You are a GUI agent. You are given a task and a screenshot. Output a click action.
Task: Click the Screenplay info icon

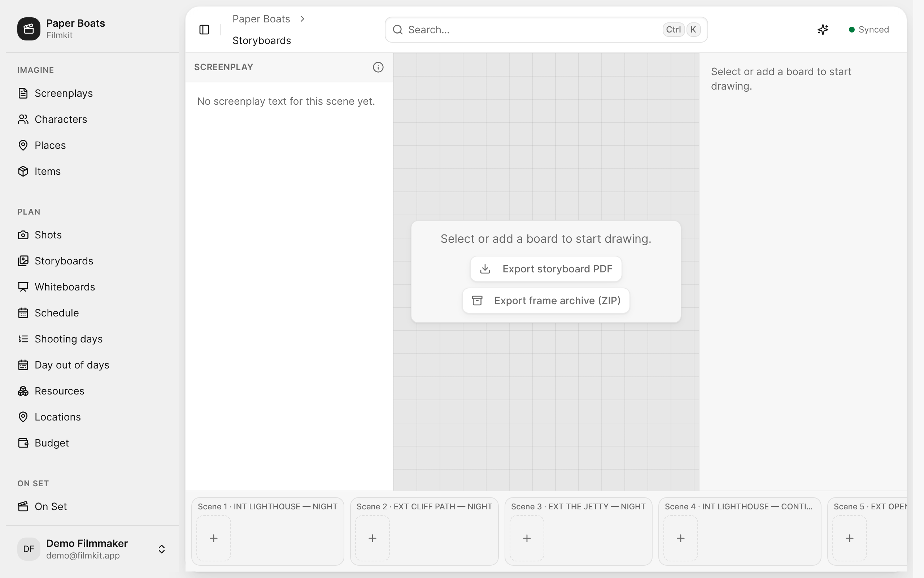click(x=378, y=67)
